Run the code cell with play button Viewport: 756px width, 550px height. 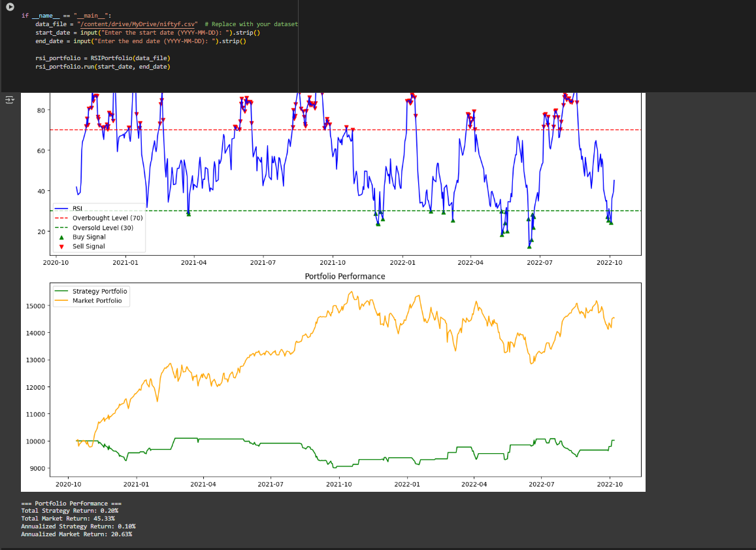coord(10,7)
